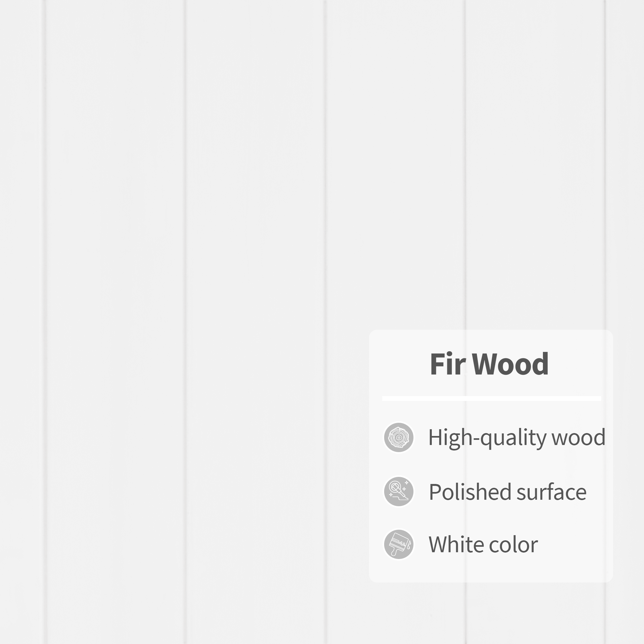Viewport: 644px width, 644px height.
Task: Click the tree-ring wood log icon
Action: (399, 437)
